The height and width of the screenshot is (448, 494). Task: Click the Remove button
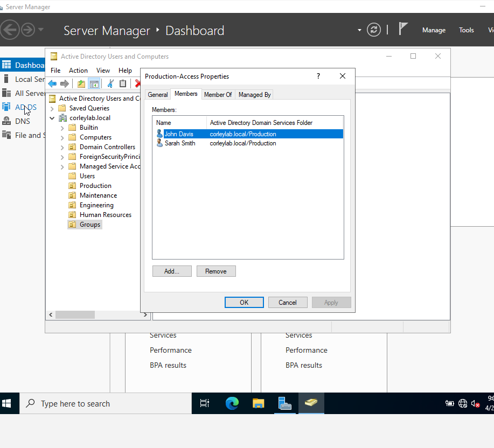coord(216,271)
